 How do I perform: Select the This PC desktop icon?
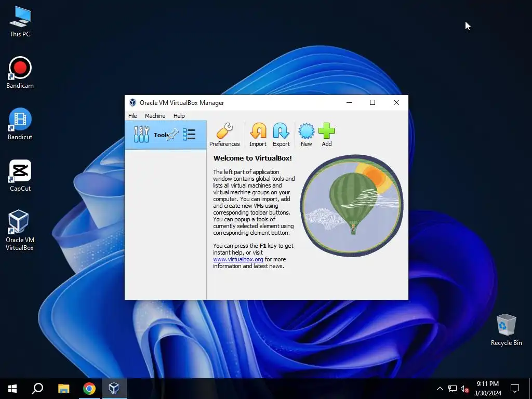pyautogui.click(x=20, y=21)
